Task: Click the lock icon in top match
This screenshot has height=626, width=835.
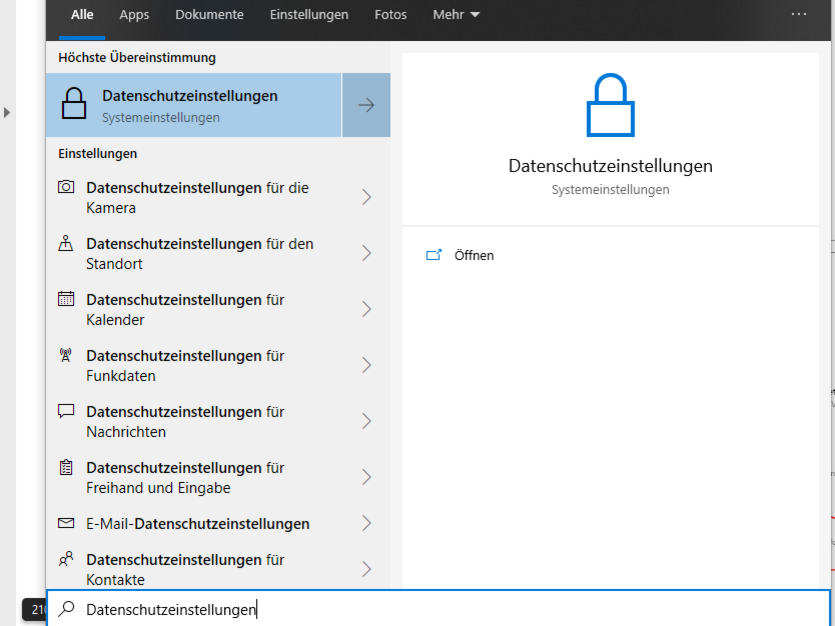Action: tap(74, 103)
